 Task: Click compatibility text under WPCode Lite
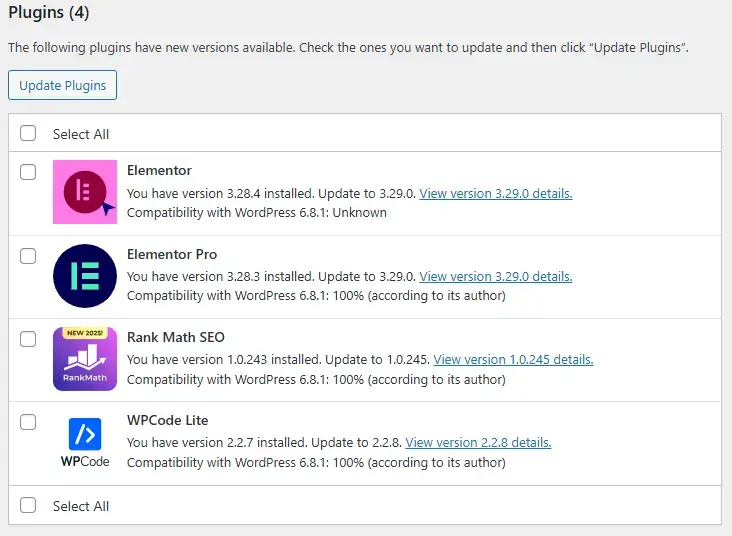tap(316, 462)
